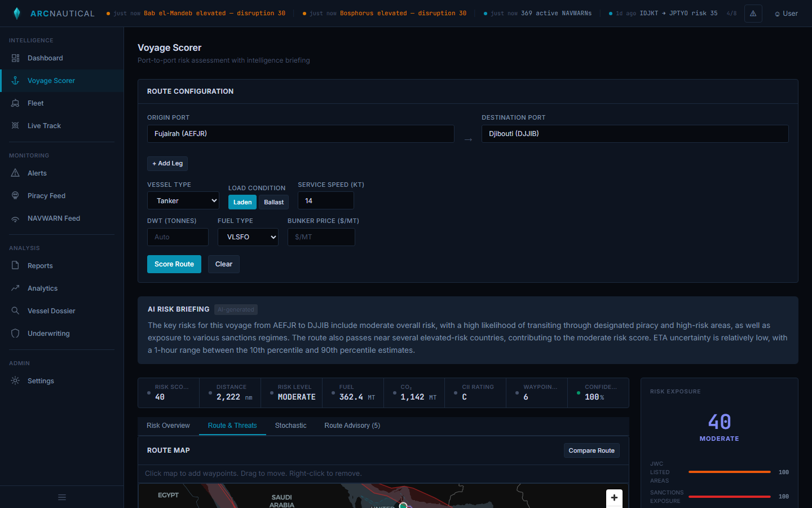812x508 pixels.
Task: Open the NAVWARN Feed signal icon
Action: coord(15,218)
